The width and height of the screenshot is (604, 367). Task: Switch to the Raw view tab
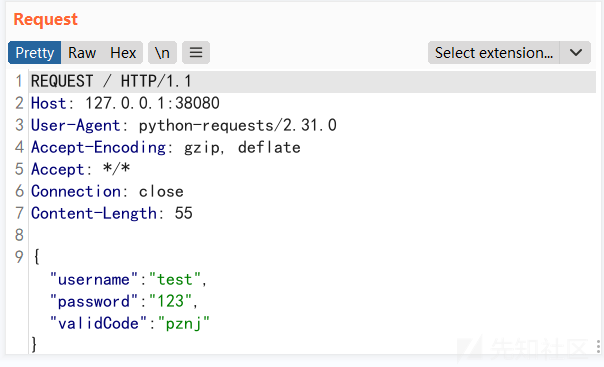[x=82, y=53]
